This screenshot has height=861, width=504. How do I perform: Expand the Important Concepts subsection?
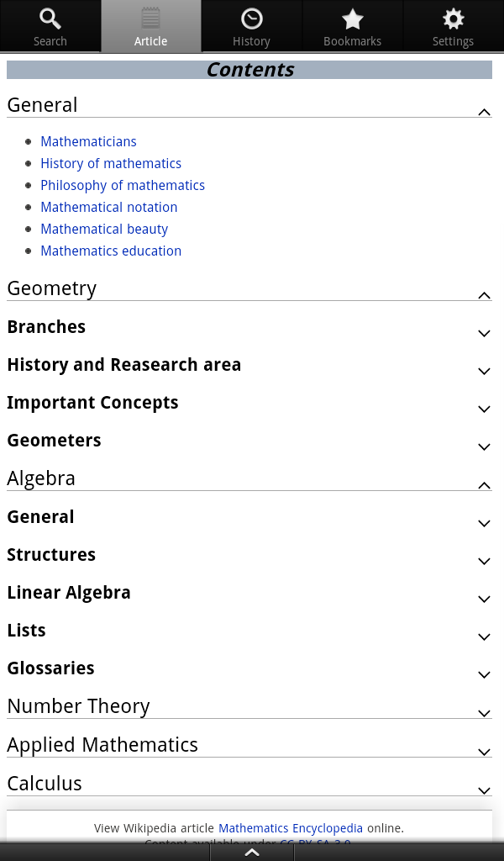(x=484, y=409)
